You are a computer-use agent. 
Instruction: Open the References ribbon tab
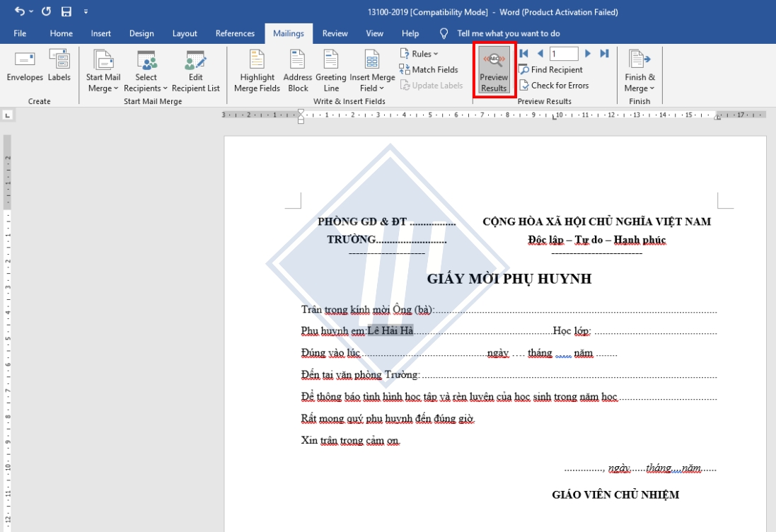tap(235, 33)
